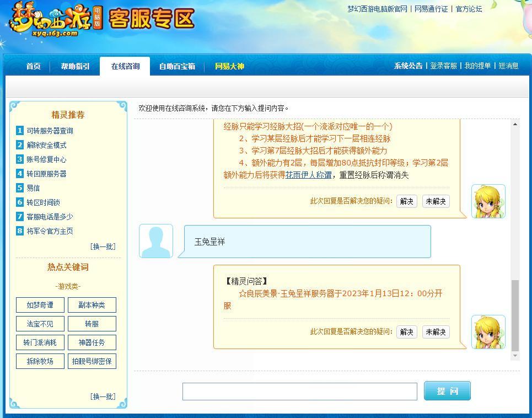Select the 如梦奇谭 keyword

(x=40, y=305)
